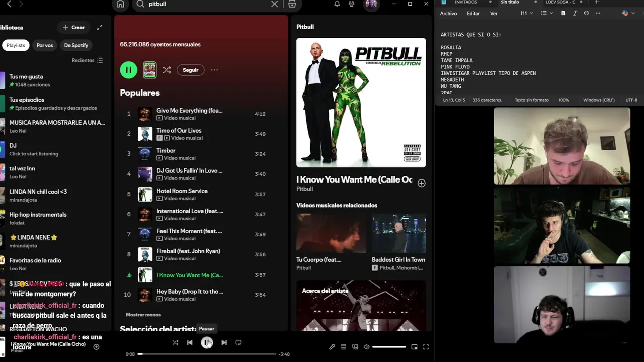Select the Playlists filter chip
Viewport: 644px width, 362px height.
(16, 45)
